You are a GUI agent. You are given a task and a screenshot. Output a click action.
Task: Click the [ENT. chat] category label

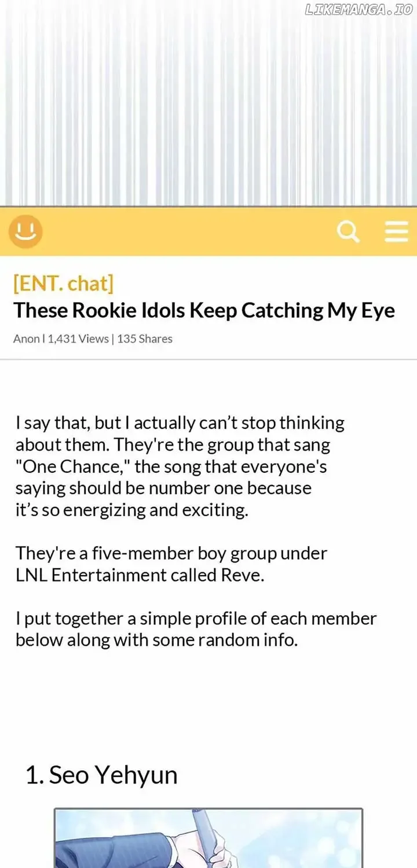(63, 284)
